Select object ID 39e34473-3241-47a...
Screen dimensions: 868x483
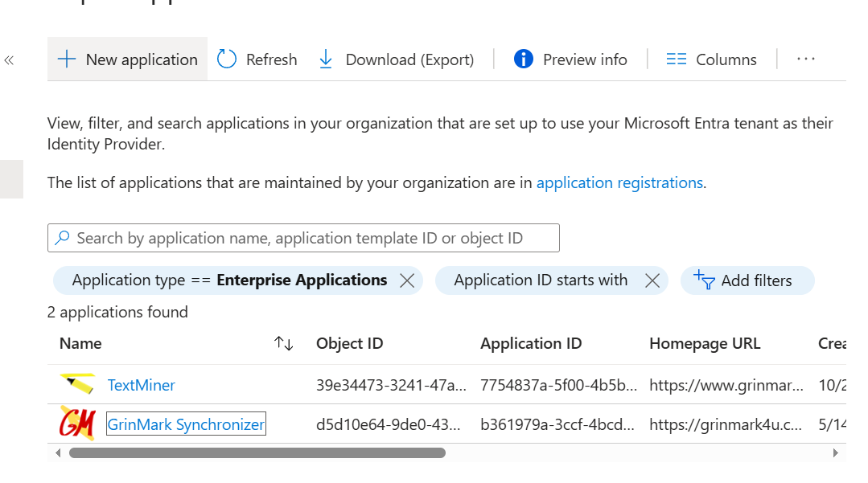pos(392,385)
